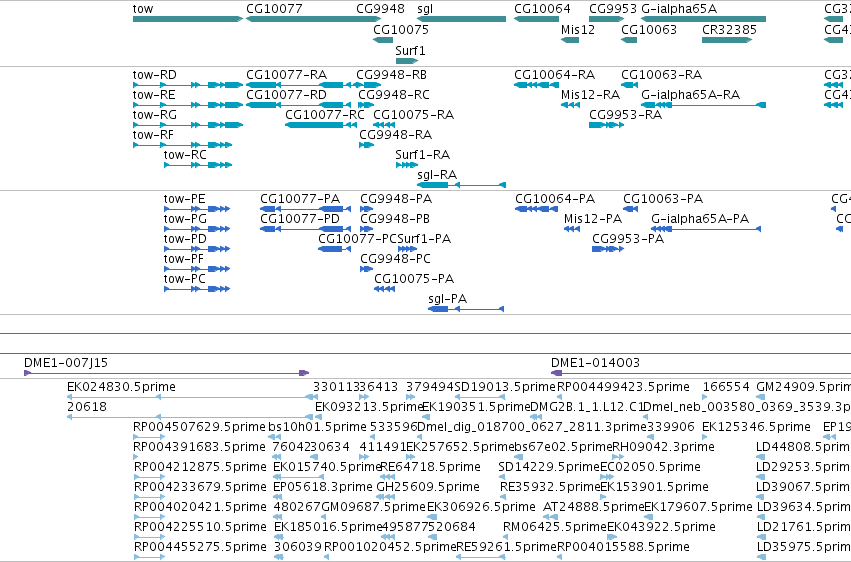Click the CG9953 gene label
851x562 pixels.
613,9
